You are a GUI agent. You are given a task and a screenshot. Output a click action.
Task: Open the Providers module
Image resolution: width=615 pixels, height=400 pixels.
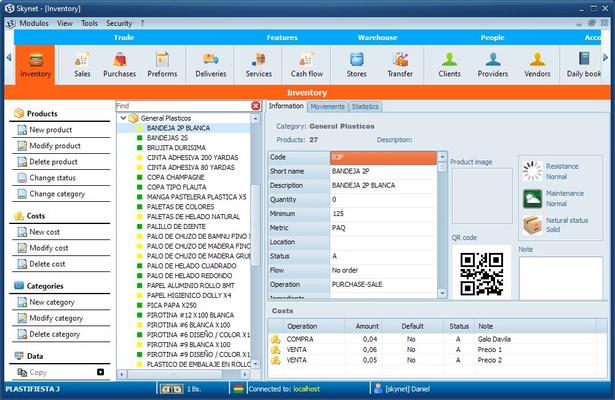[x=493, y=65]
